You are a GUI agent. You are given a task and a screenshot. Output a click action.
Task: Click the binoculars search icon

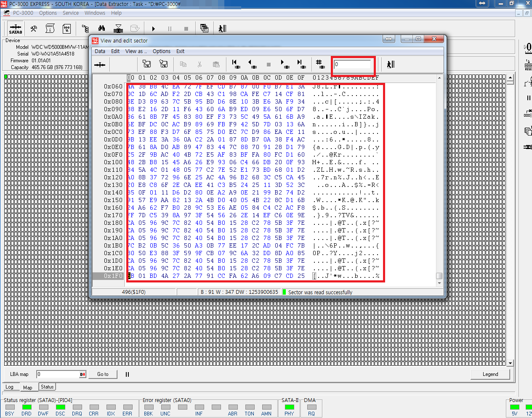[101, 29]
